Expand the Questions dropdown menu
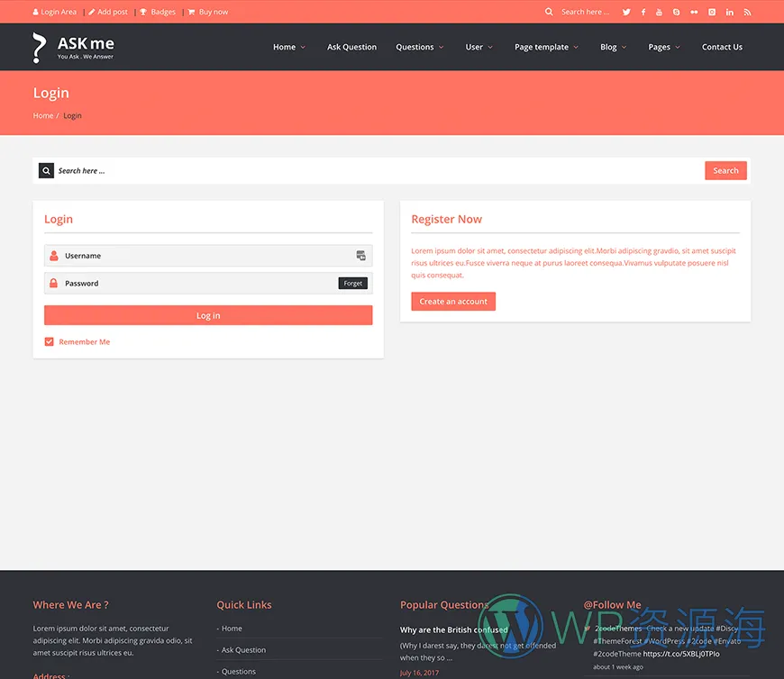This screenshot has height=679, width=784. [419, 47]
